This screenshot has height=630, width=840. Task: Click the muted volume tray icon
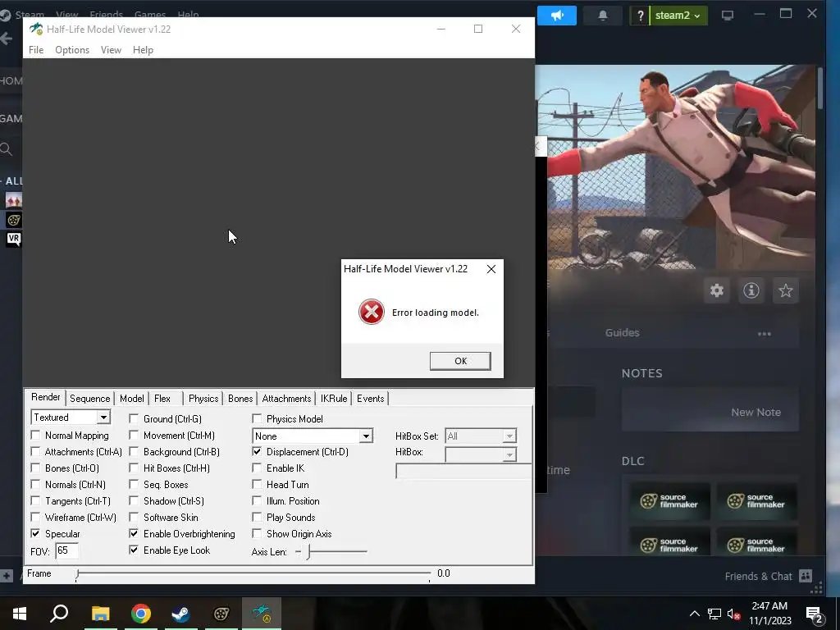[733, 614]
